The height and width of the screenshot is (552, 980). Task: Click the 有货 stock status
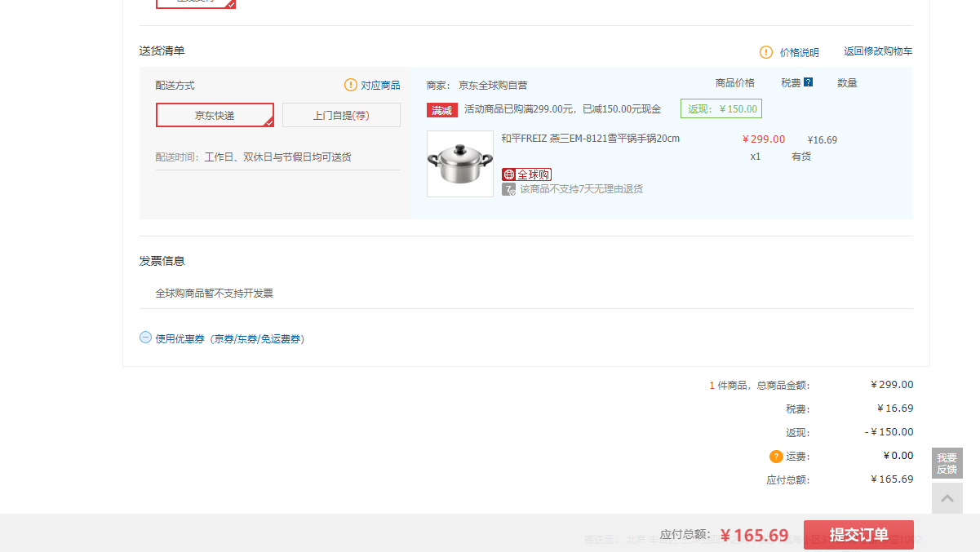pyautogui.click(x=801, y=157)
